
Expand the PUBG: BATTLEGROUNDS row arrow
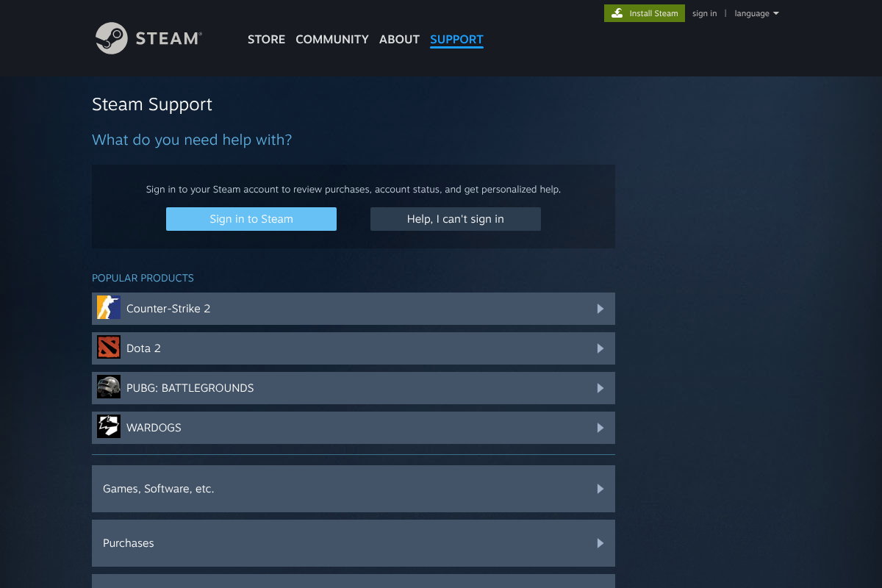(x=600, y=388)
